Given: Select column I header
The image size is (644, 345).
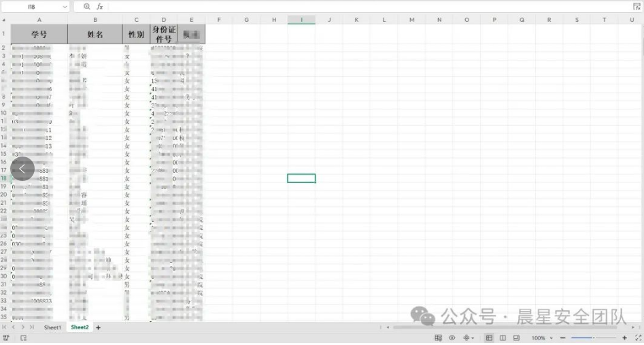Looking at the screenshot, I should (x=301, y=20).
